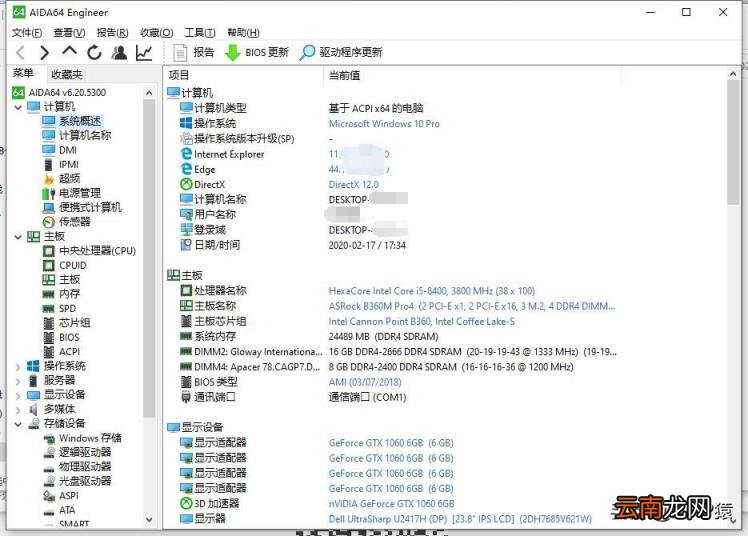Switch to the 菜单 tab
748x536 pixels.
click(23, 73)
